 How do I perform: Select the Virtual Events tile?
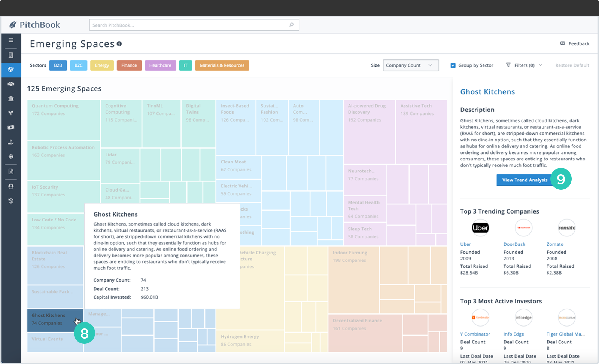coord(55,342)
